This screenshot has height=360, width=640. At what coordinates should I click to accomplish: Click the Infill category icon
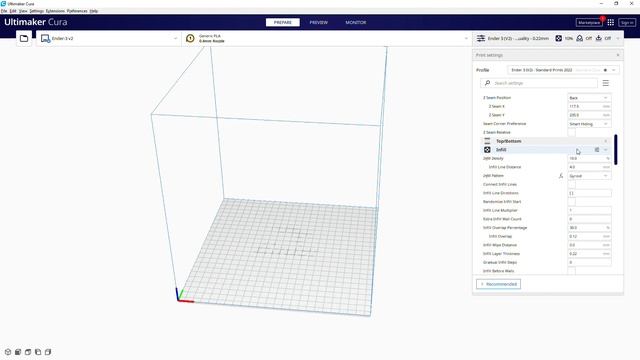[x=487, y=150]
